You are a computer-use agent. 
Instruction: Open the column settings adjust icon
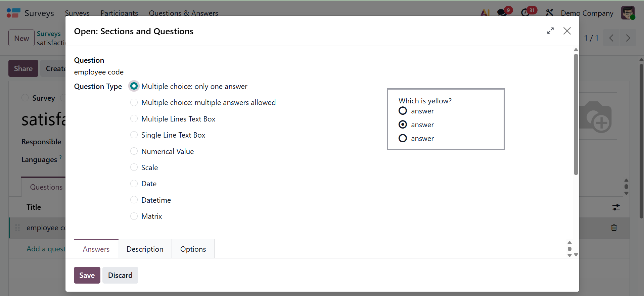point(616,207)
